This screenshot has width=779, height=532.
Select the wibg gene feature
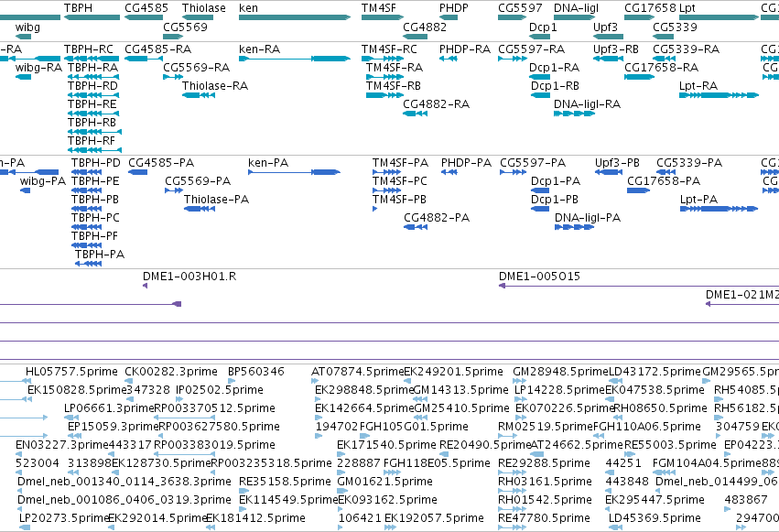[23, 37]
